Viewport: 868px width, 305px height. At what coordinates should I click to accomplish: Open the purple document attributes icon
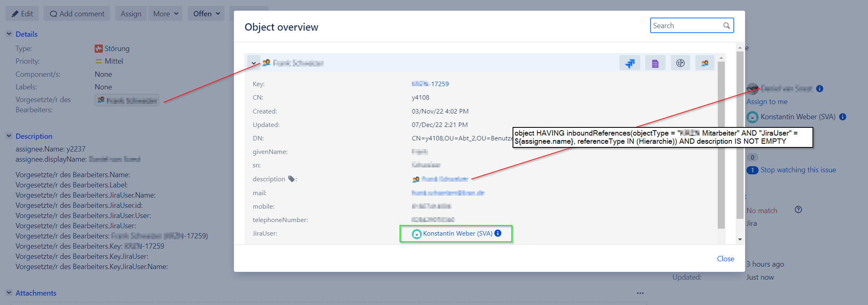point(655,63)
